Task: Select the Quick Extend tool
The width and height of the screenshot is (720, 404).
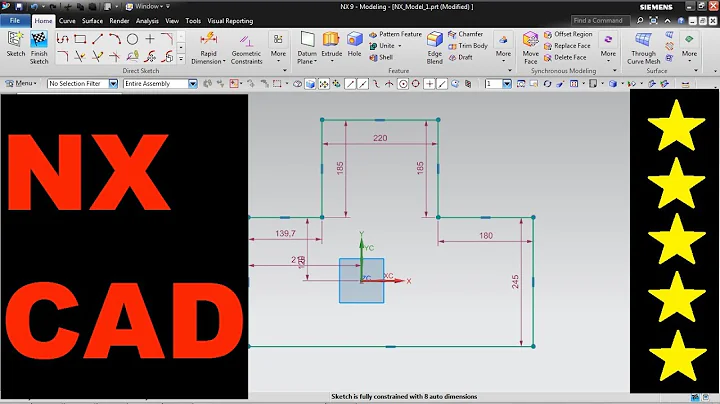Action: [97, 56]
